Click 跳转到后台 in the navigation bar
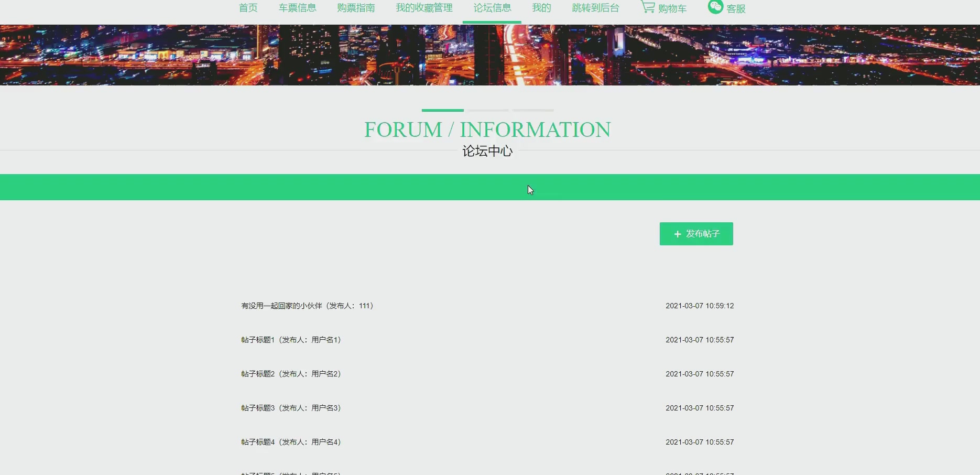Screen dimensions: 980x475 (595, 8)
